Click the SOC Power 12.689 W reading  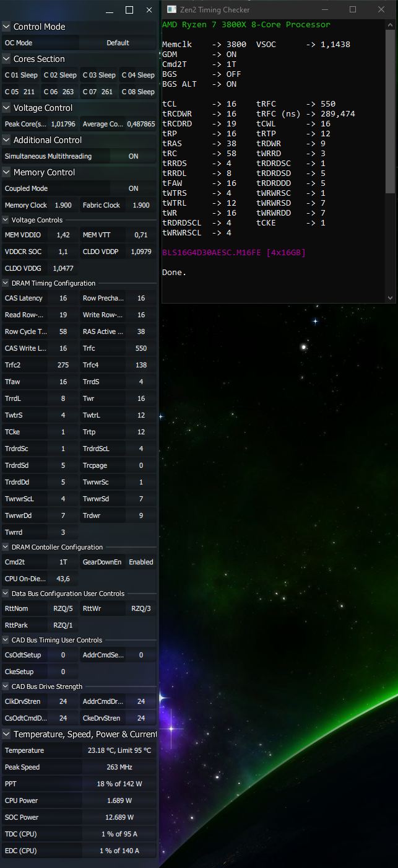[x=119, y=817]
